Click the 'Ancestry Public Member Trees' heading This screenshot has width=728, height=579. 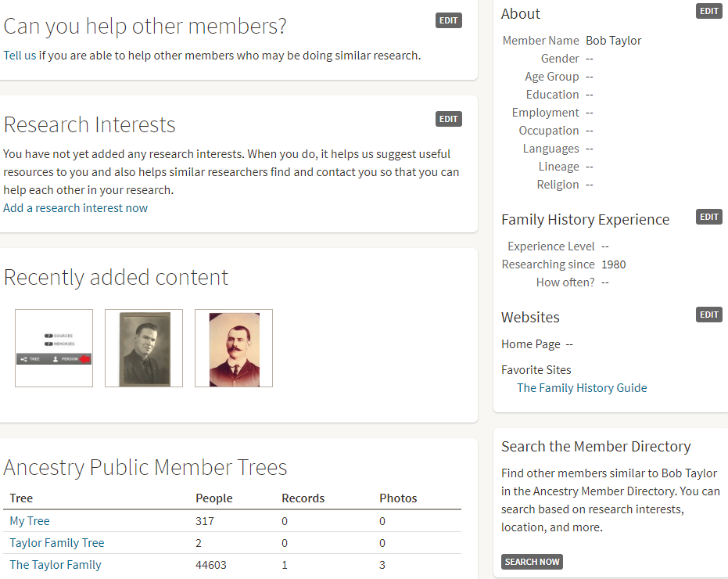[145, 468]
